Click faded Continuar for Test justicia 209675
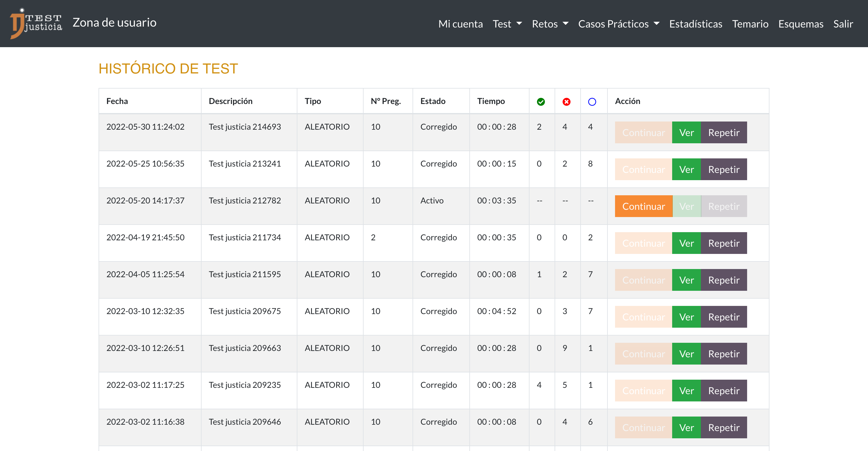 coord(643,317)
